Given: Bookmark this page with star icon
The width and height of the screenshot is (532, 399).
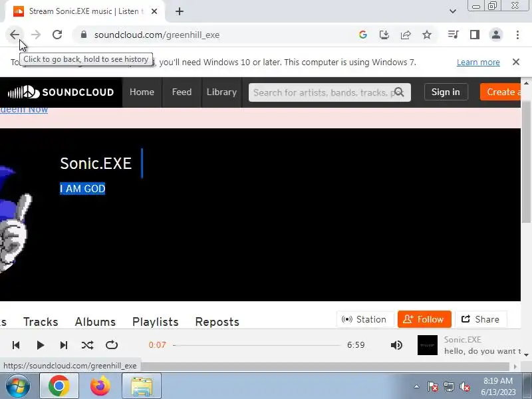Looking at the screenshot, I should tap(427, 35).
